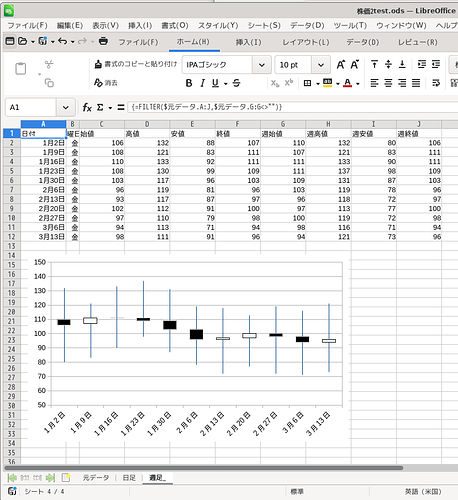
Task: Toggle Italic formatting
Action: click(x=202, y=83)
